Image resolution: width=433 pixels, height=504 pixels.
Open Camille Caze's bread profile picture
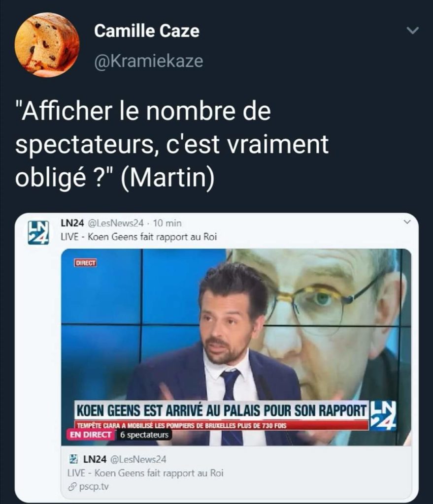click(x=47, y=45)
